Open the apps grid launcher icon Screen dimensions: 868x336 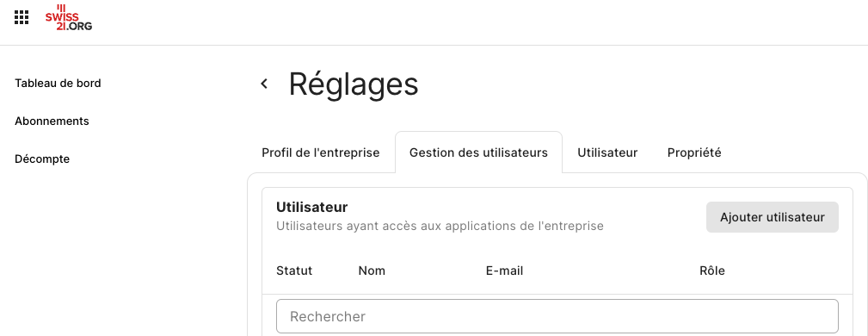[21, 18]
